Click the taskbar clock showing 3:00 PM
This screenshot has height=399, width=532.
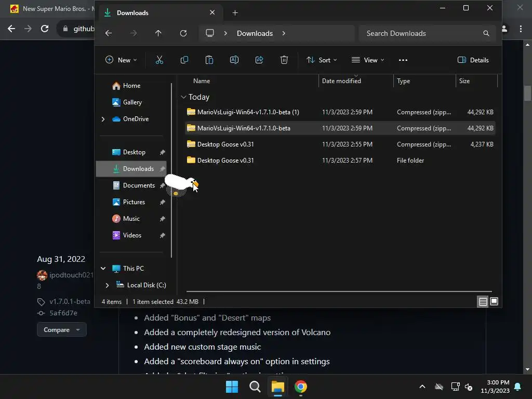point(495,387)
